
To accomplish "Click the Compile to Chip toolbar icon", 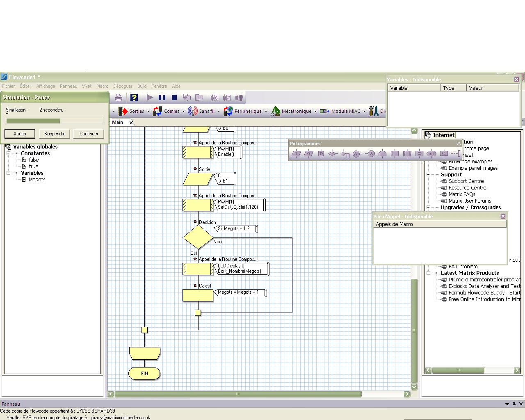I will click(239, 98).
